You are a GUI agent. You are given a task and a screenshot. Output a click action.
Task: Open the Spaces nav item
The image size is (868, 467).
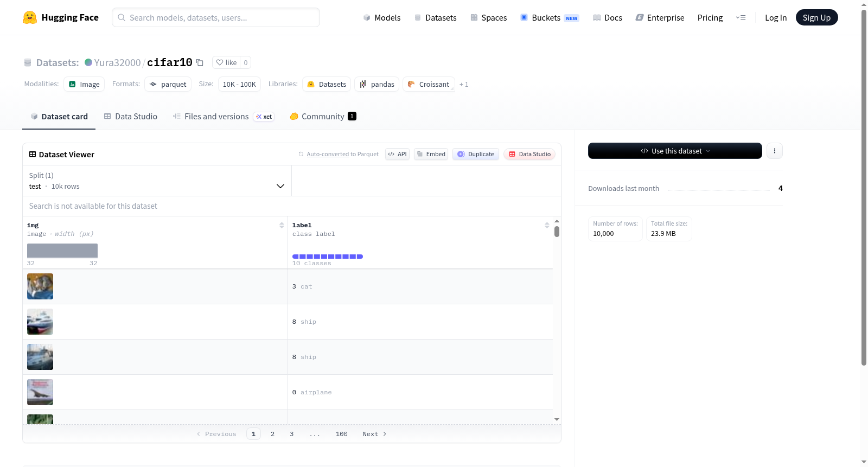pos(489,17)
